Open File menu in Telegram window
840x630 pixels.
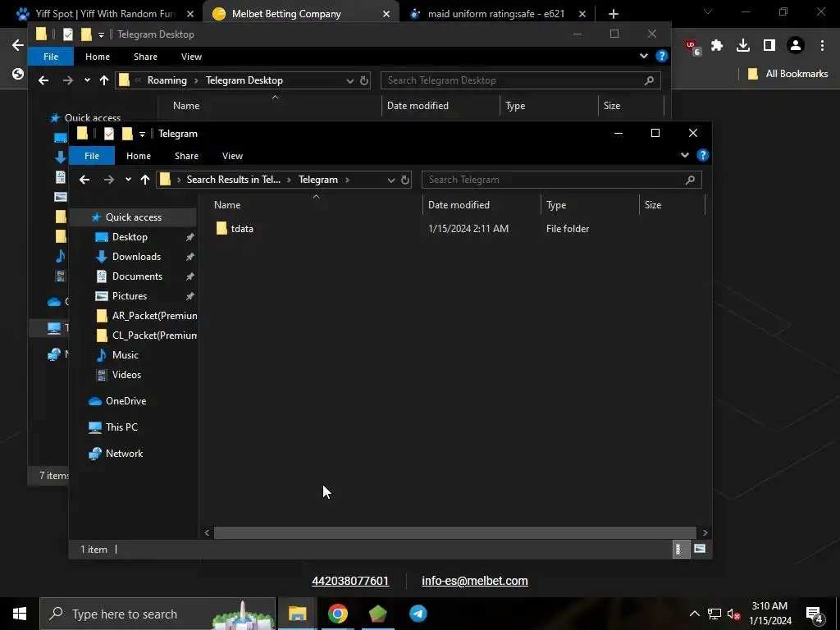pos(92,156)
